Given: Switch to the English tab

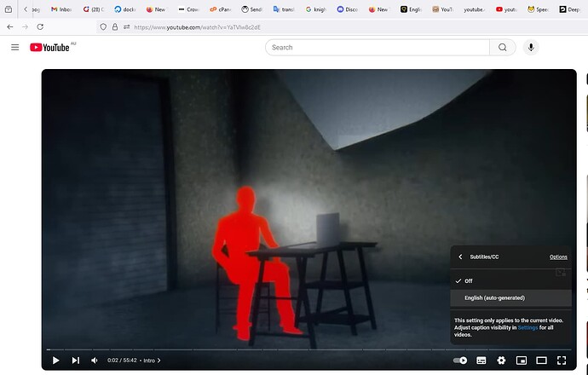Looking at the screenshot, I should [412, 9].
